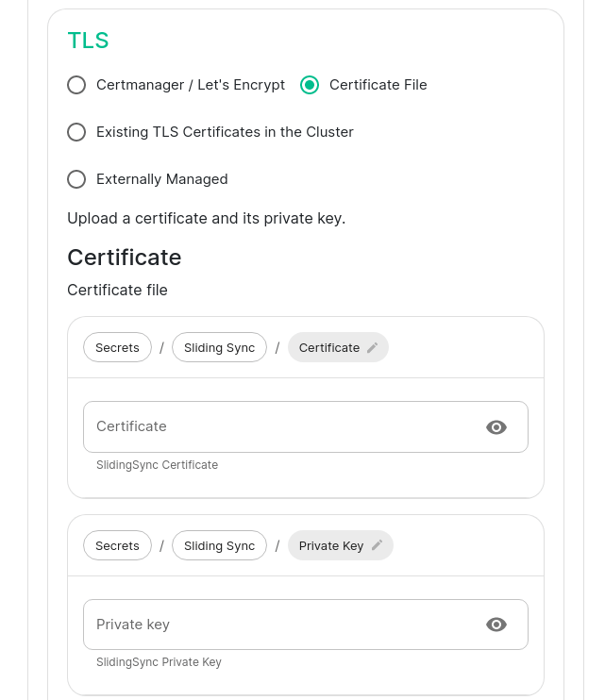Click the TLS section heading
The width and height of the screenshot is (605, 700).
click(x=88, y=41)
